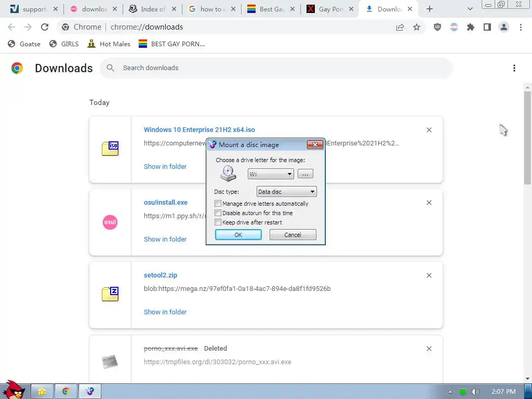Open the setool2.zip download link
Screen dimensions: 532x399
(x=161, y=275)
